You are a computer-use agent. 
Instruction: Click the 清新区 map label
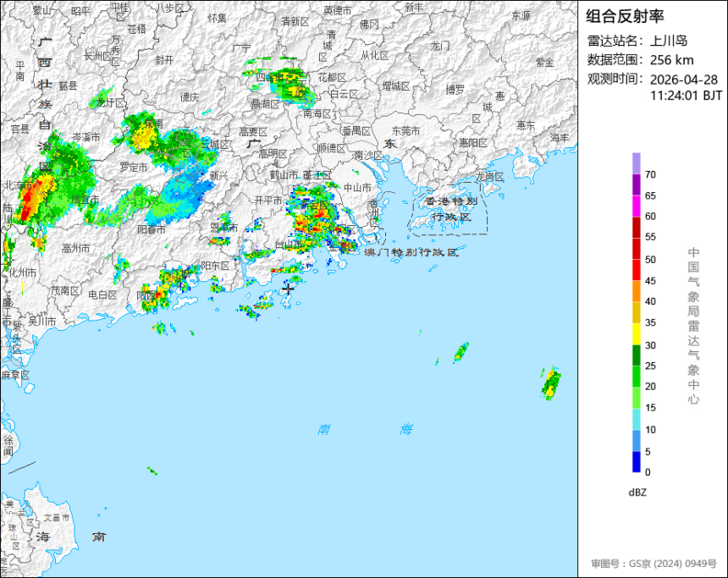[x=295, y=21]
